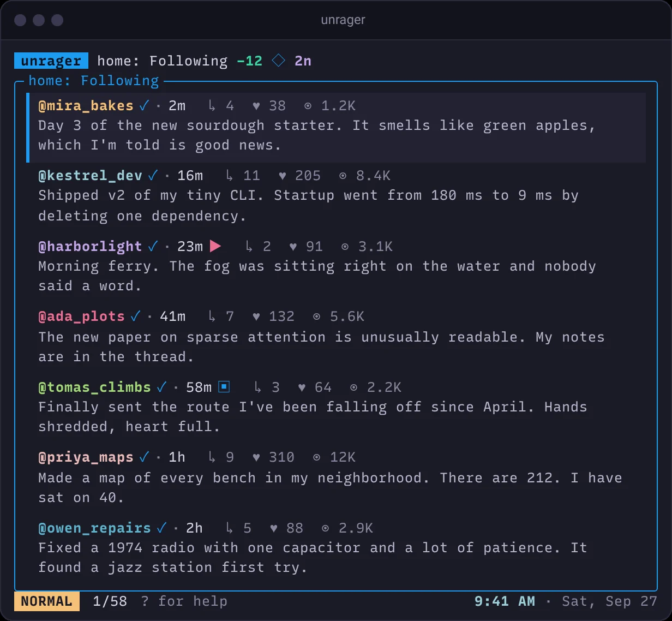Click heart icon on harborlight post

(x=293, y=247)
